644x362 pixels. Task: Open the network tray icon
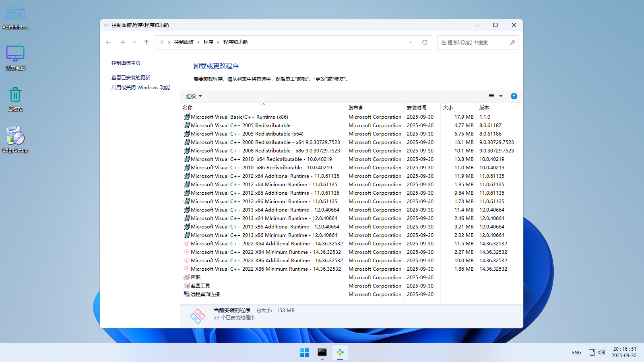(592, 352)
